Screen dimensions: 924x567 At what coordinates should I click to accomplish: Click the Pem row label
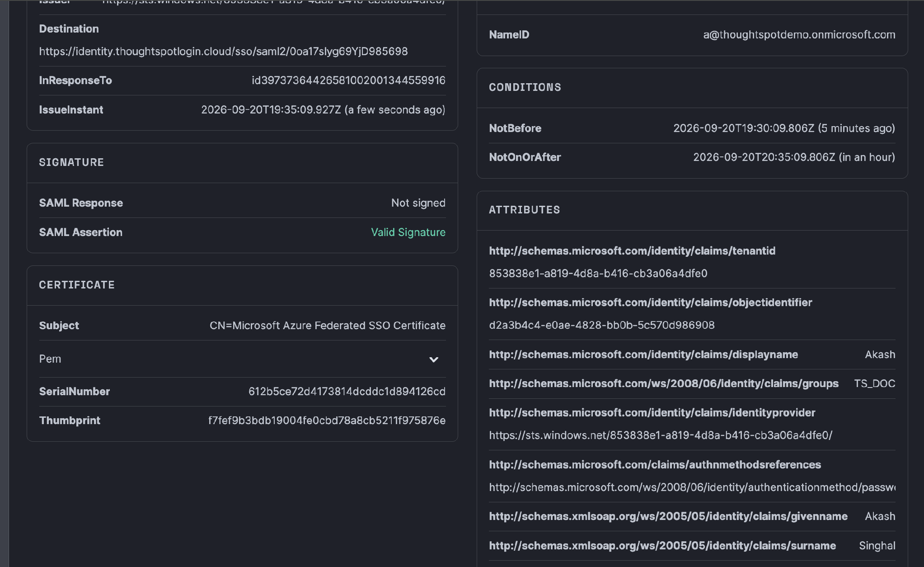(x=50, y=359)
